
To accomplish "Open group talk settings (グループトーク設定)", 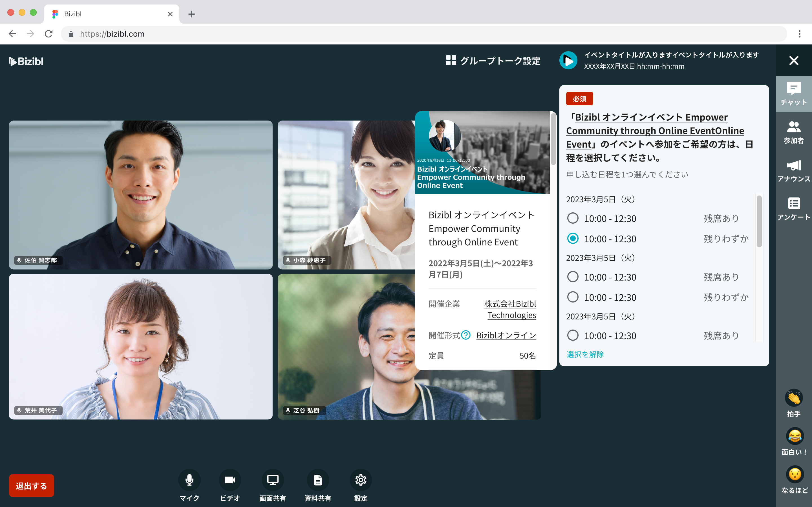I will [x=493, y=61].
